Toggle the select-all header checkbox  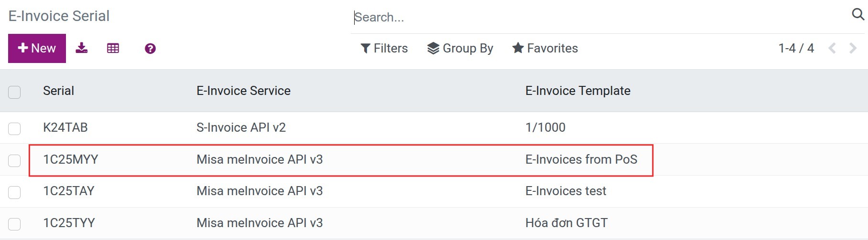coord(14,92)
